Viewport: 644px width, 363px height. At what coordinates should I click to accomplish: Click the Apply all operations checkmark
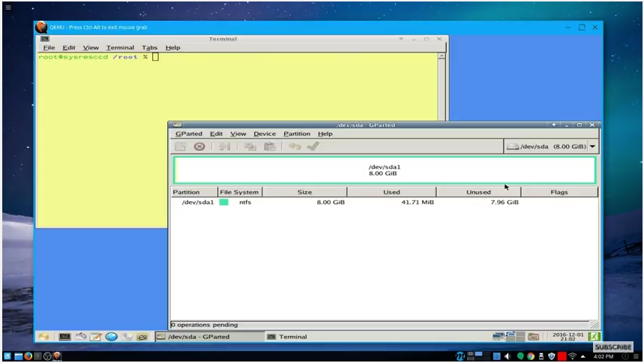click(x=313, y=146)
